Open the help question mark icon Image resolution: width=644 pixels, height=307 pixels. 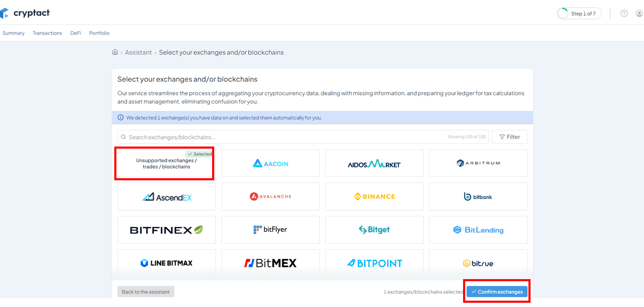click(624, 14)
